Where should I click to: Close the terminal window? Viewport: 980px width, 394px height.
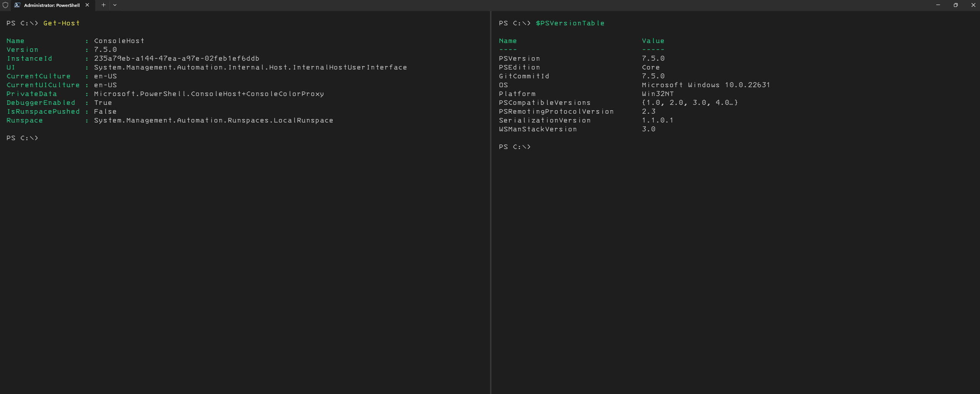[973, 5]
